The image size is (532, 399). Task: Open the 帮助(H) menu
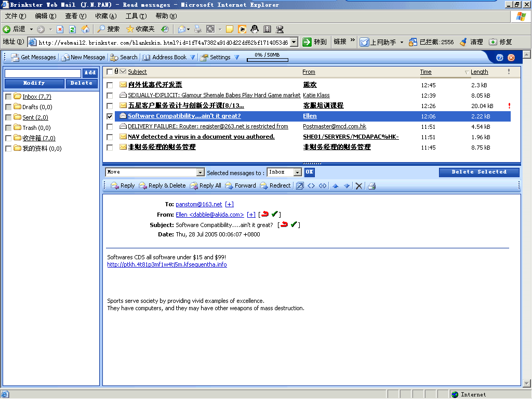166,16
